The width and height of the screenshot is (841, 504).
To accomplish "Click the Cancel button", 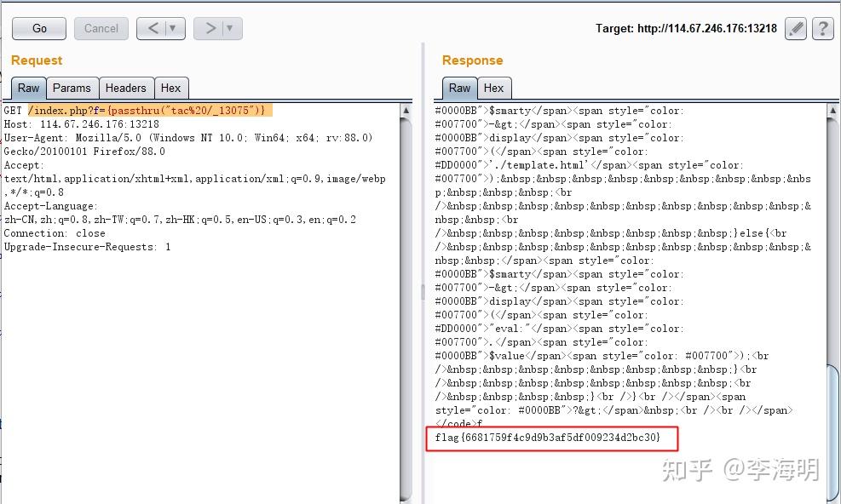I will 101,28.
